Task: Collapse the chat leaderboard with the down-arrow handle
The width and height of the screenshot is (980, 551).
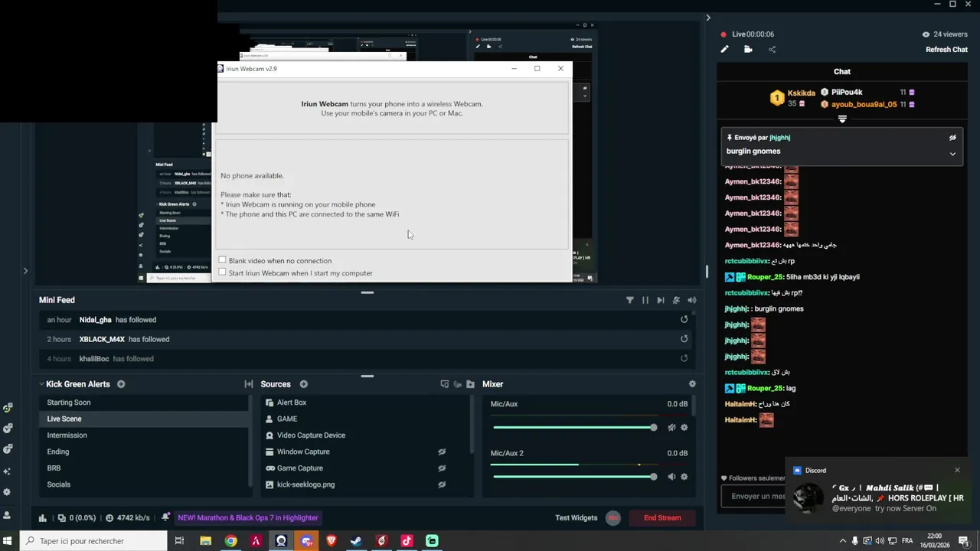Action: pyautogui.click(x=842, y=119)
